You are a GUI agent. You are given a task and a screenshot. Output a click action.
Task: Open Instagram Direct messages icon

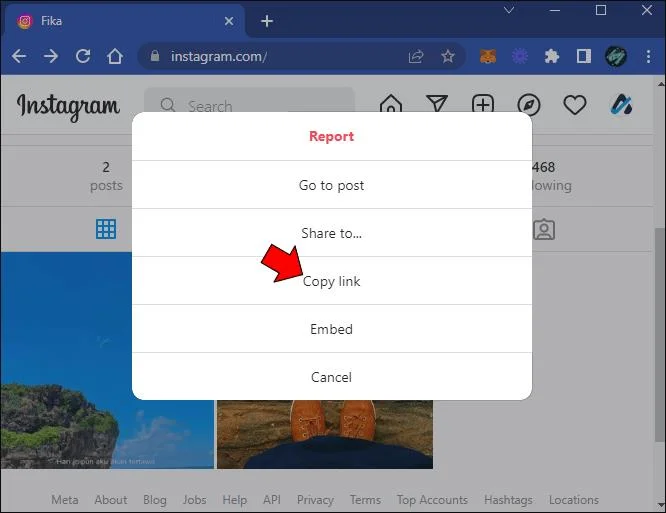pyautogui.click(x=437, y=104)
